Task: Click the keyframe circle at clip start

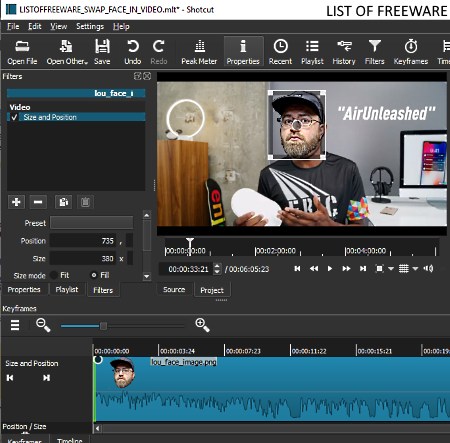Action: coord(98,360)
